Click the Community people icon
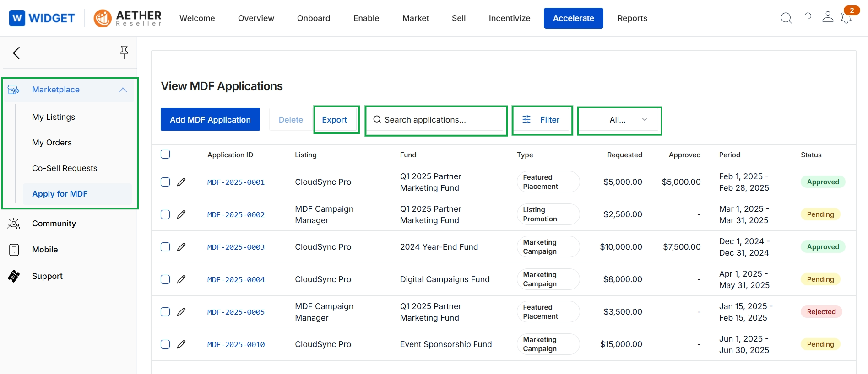 (x=14, y=224)
